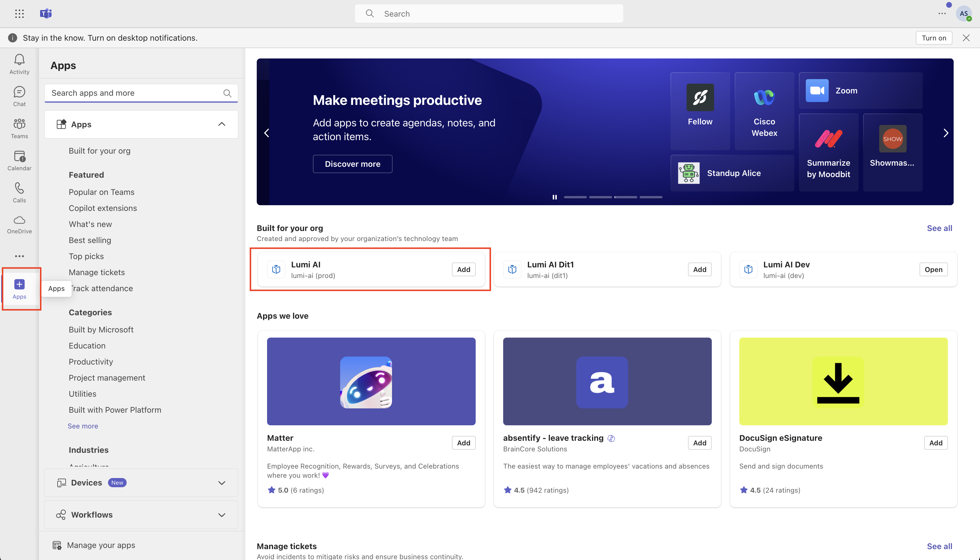Jump to the second carousel slide indicator
The width and height of the screenshot is (980, 560).
[x=600, y=197]
